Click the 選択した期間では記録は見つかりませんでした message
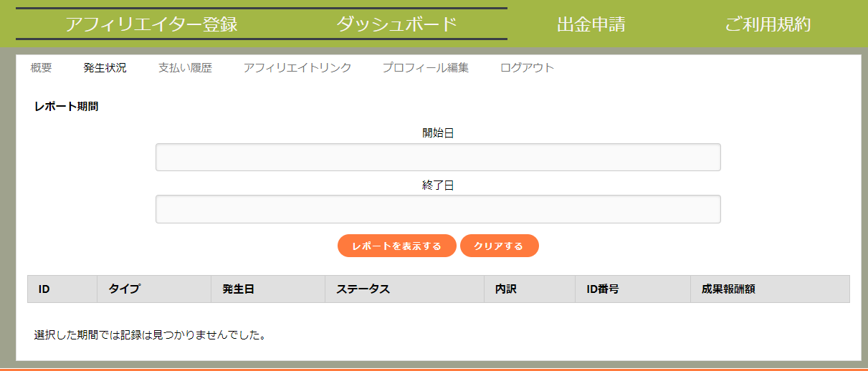 (x=150, y=334)
